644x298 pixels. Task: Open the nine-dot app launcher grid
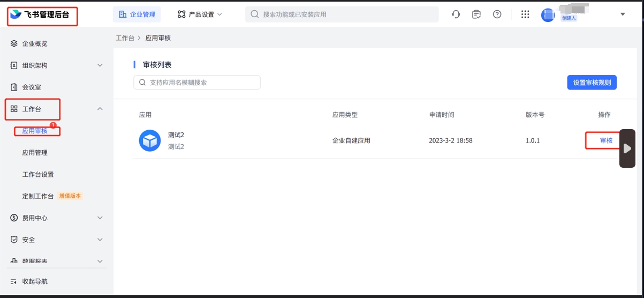[x=525, y=14]
